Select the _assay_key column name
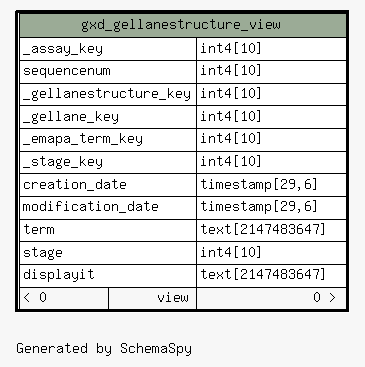365x367 pixels. coord(63,49)
